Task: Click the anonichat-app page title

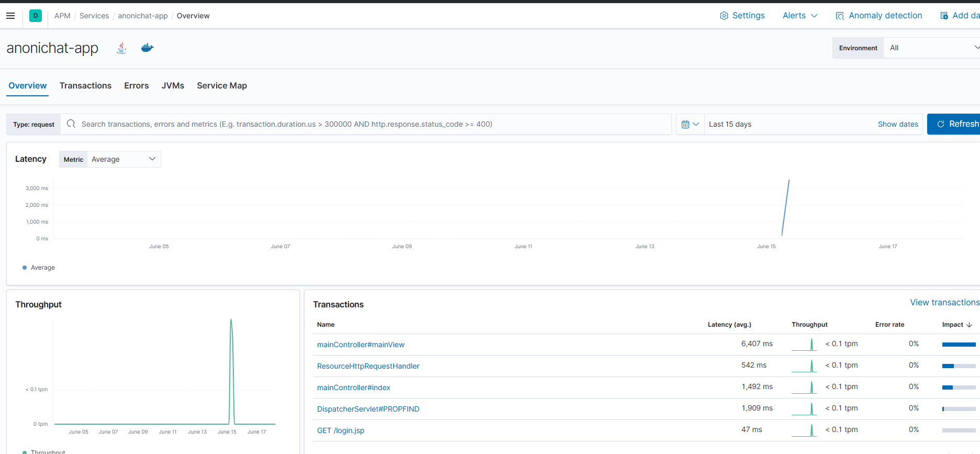Action: pyautogui.click(x=52, y=48)
